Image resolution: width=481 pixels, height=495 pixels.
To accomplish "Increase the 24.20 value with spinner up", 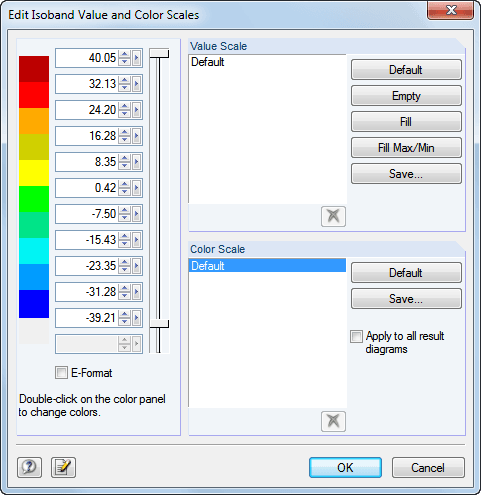I will pyautogui.click(x=125, y=107).
